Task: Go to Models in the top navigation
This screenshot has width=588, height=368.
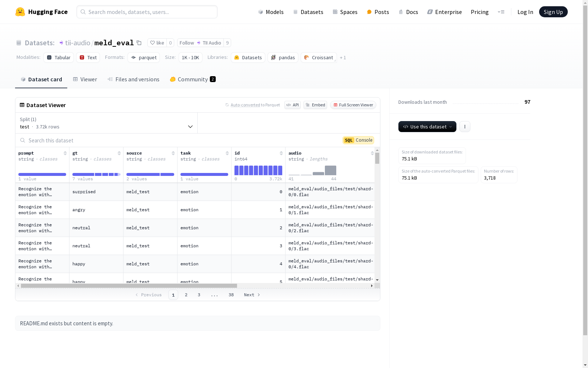Action: click(x=271, y=12)
